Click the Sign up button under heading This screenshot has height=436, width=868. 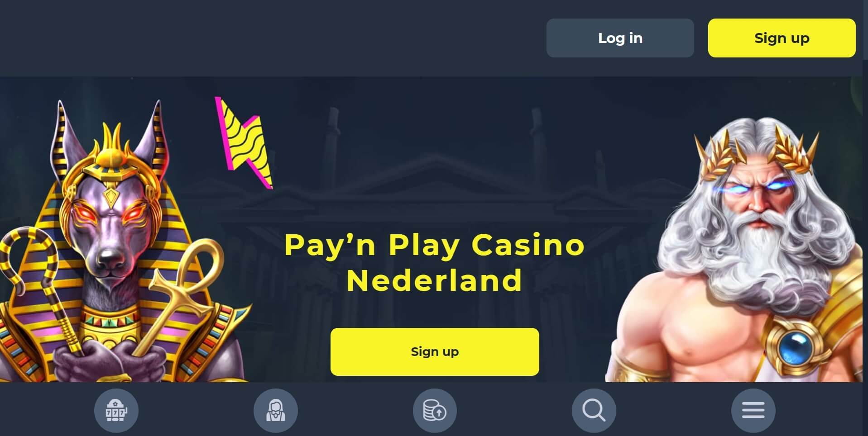(435, 351)
